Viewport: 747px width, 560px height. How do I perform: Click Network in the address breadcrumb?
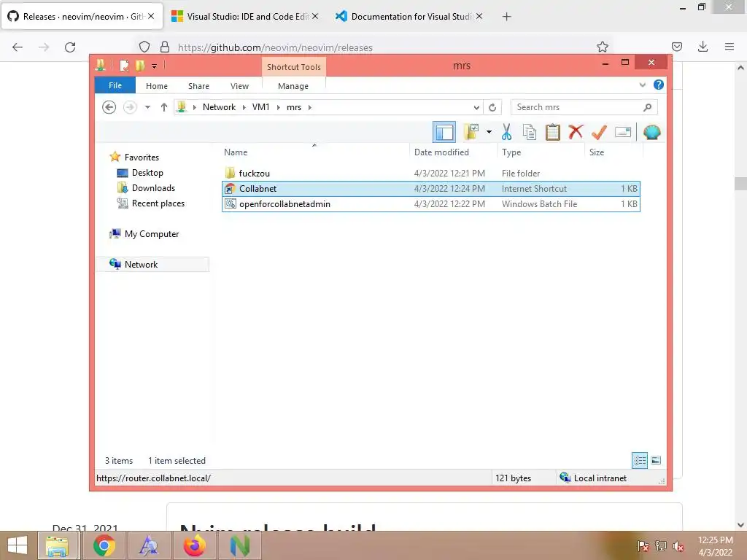(x=219, y=107)
